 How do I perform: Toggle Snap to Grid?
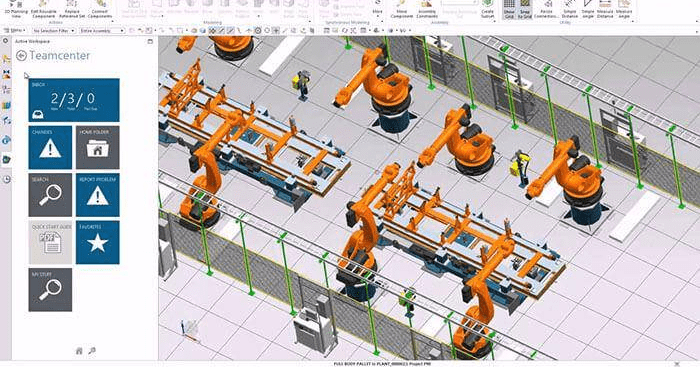[x=525, y=9]
